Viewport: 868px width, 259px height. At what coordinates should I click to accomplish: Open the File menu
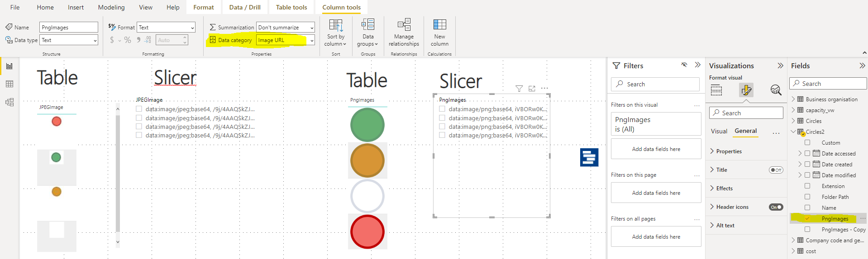click(x=15, y=7)
